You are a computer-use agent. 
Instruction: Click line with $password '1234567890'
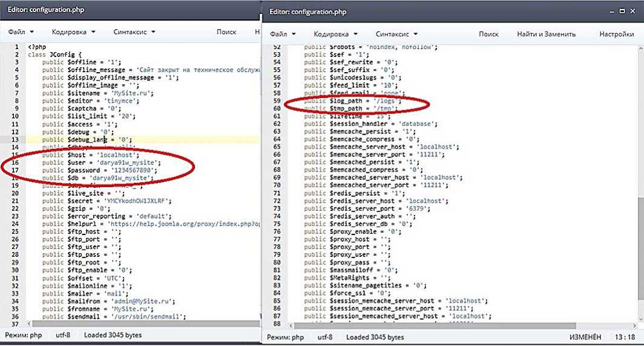[x=99, y=170]
